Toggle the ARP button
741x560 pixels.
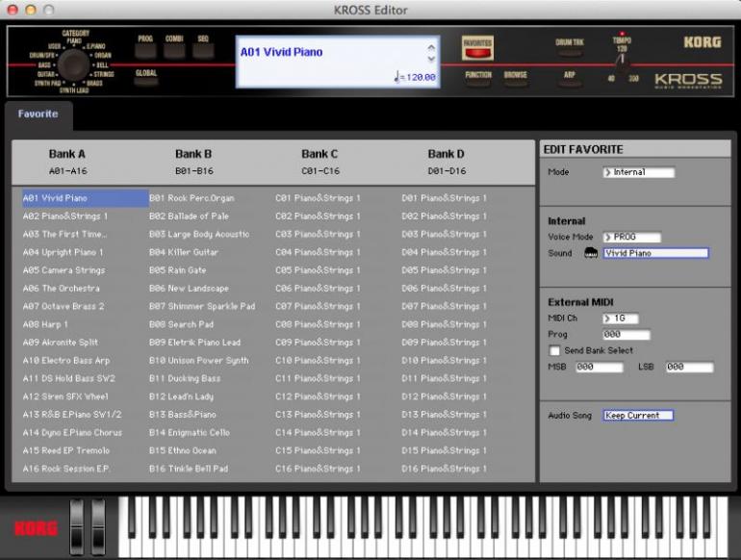click(x=570, y=83)
